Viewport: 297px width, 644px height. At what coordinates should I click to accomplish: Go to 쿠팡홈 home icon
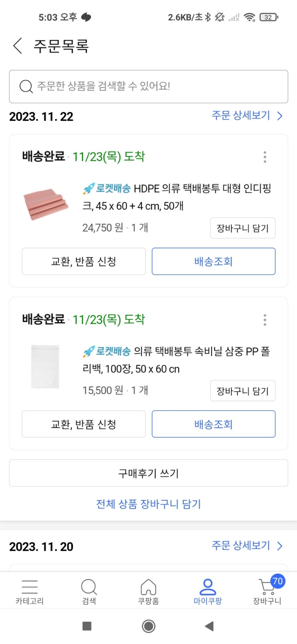point(148,591)
